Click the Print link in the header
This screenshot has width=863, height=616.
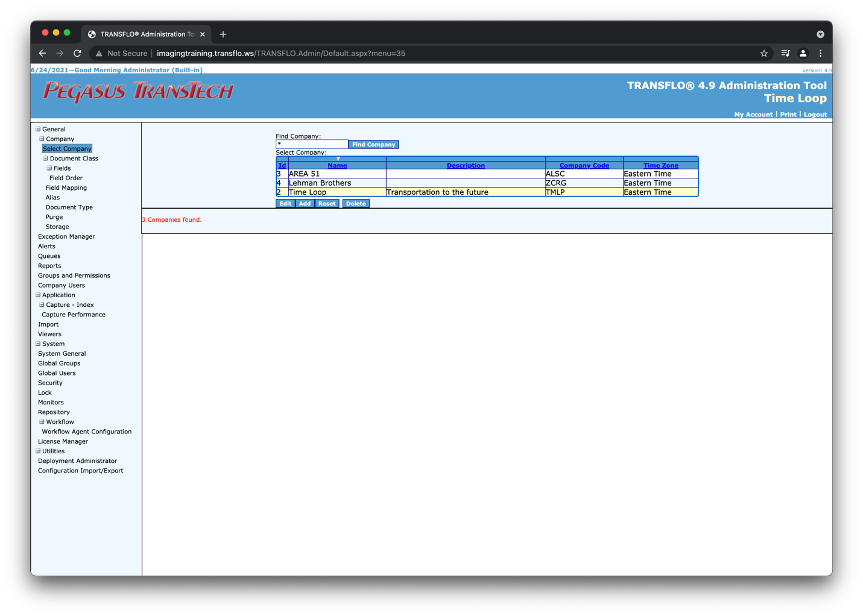pyautogui.click(x=788, y=115)
